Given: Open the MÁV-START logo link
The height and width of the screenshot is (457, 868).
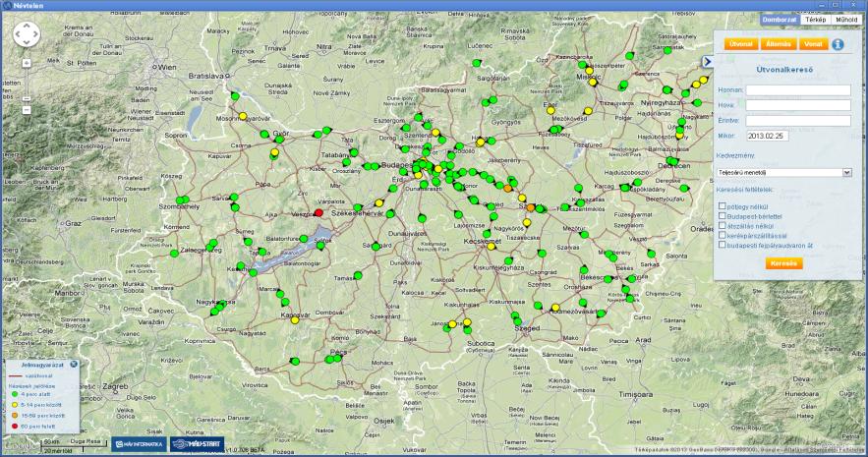Looking at the screenshot, I should [x=197, y=443].
